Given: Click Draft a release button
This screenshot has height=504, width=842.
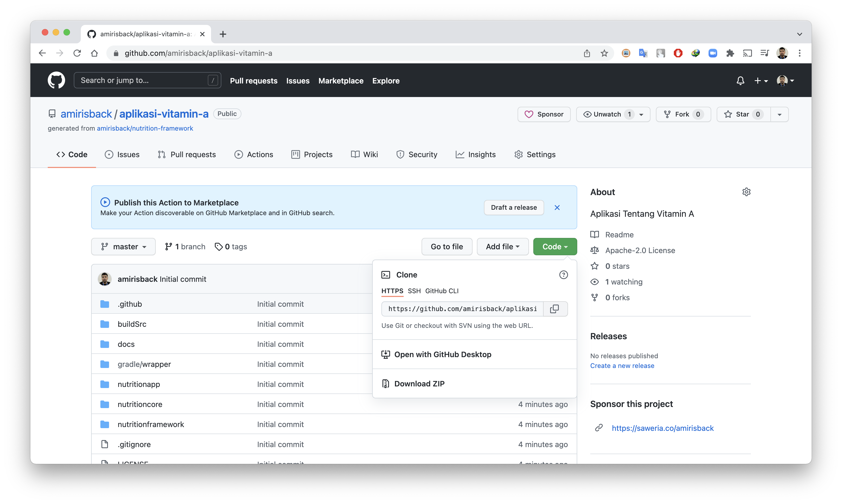Looking at the screenshot, I should point(514,208).
